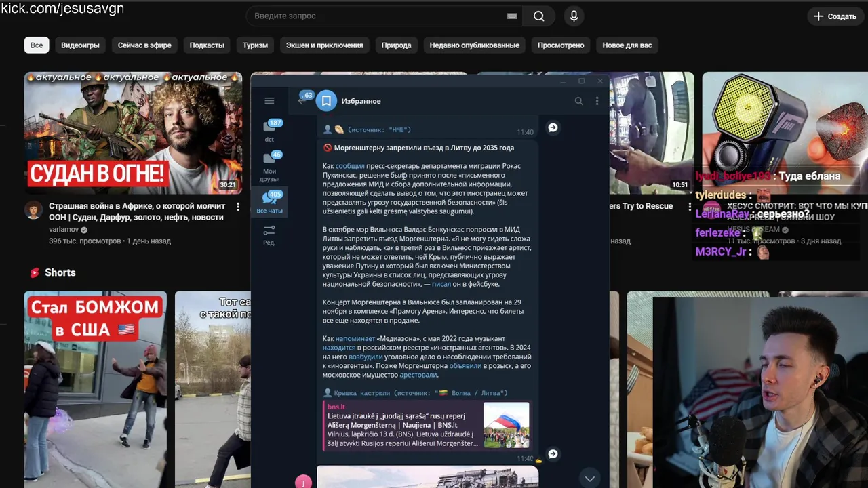The height and width of the screenshot is (488, 868).
Task: Click the YouTube Создать button
Action: [835, 16]
